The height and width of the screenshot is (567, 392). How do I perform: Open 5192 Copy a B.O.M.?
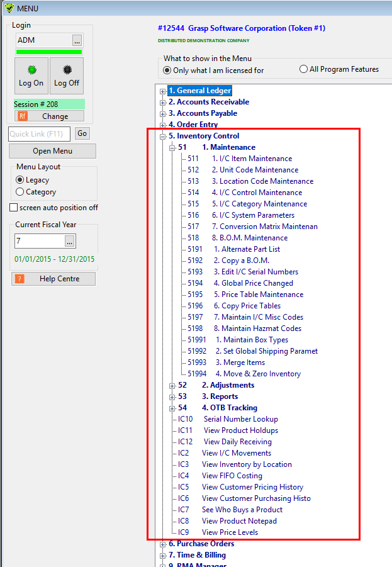coord(228,261)
